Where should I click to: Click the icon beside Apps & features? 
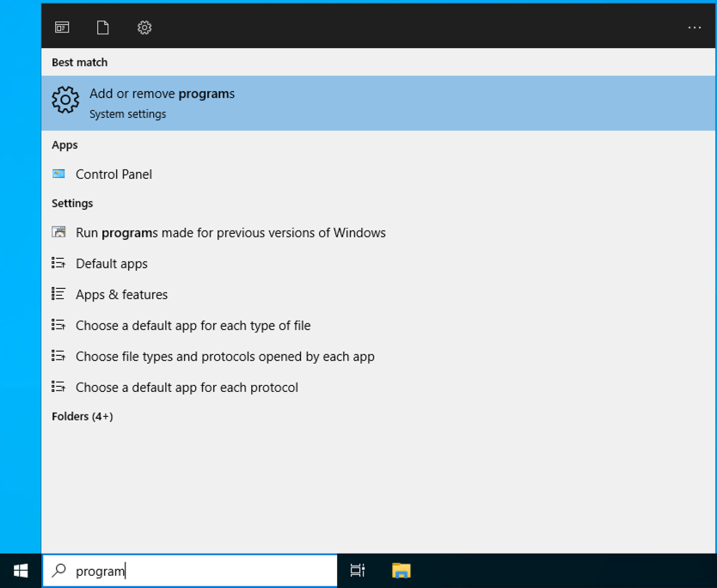[58, 293]
